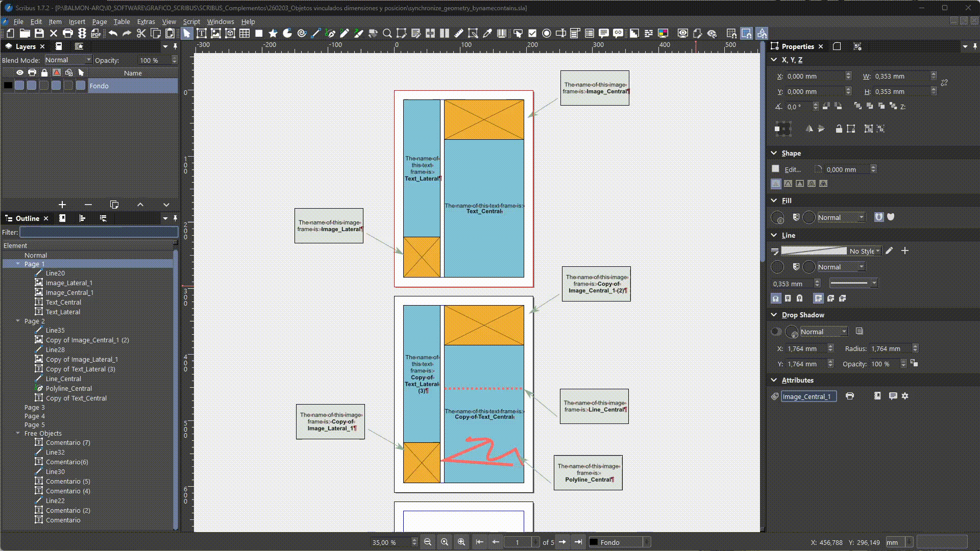The height and width of the screenshot is (551, 980).
Task: Select the Spiral tool
Action: pyautogui.click(x=302, y=34)
